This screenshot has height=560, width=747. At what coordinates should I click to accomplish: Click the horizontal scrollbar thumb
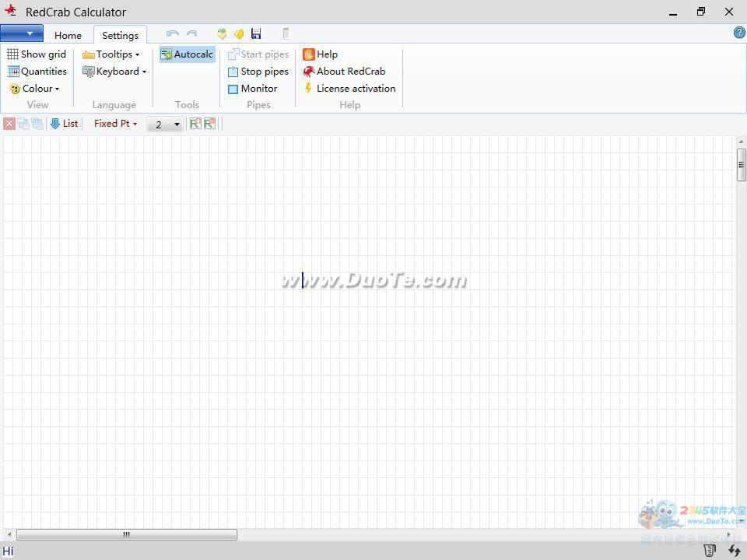[x=127, y=535]
